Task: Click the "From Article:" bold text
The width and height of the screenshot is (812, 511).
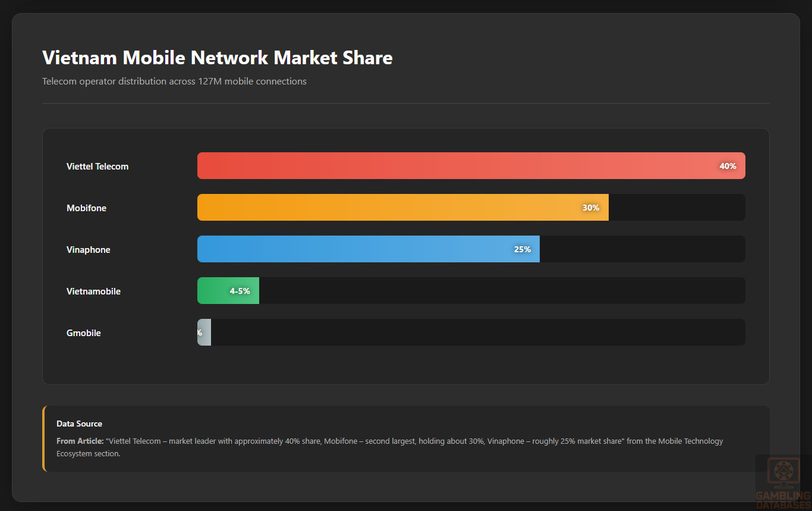Action: point(80,441)
